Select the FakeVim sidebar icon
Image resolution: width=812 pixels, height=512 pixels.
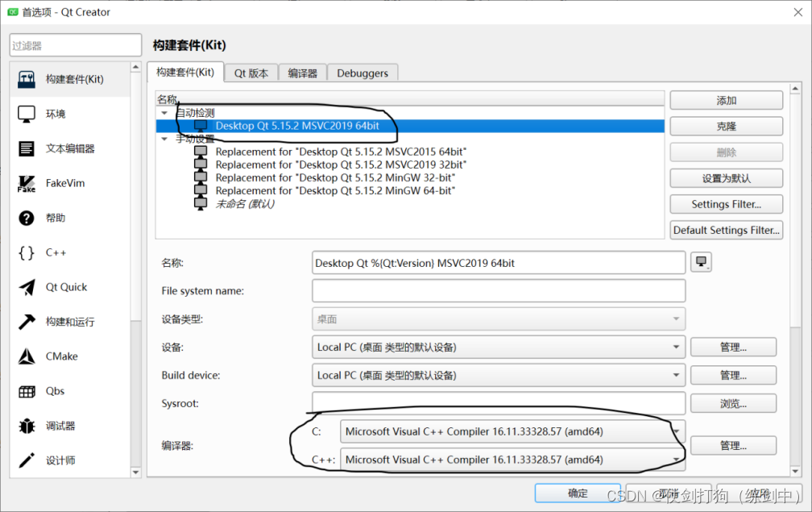[27, 184]
